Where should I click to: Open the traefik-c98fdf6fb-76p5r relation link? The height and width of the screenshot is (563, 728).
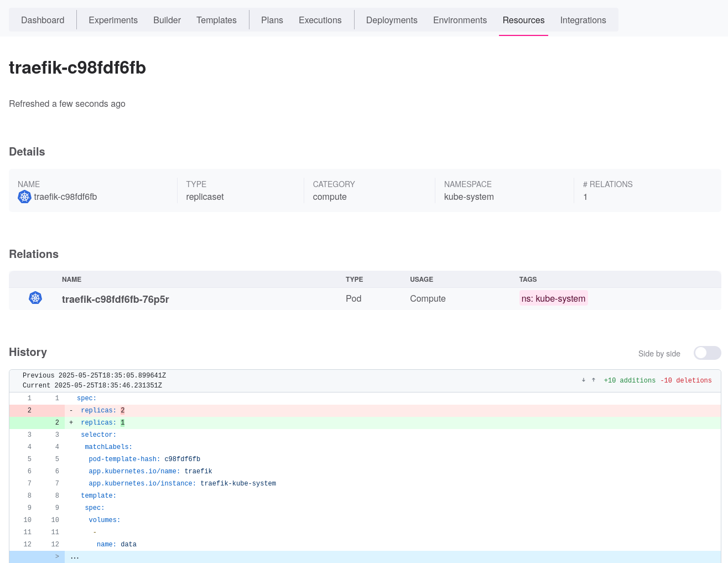click(x=116, y=299)
